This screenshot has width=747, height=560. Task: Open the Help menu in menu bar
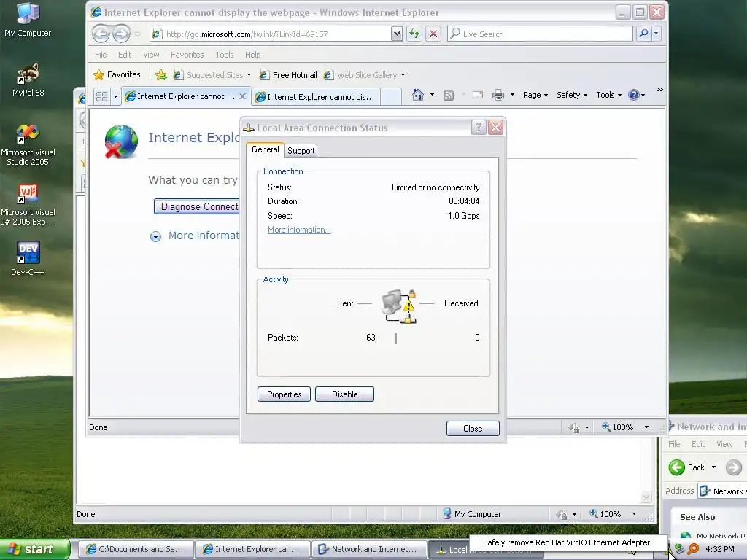pos(253,55)
